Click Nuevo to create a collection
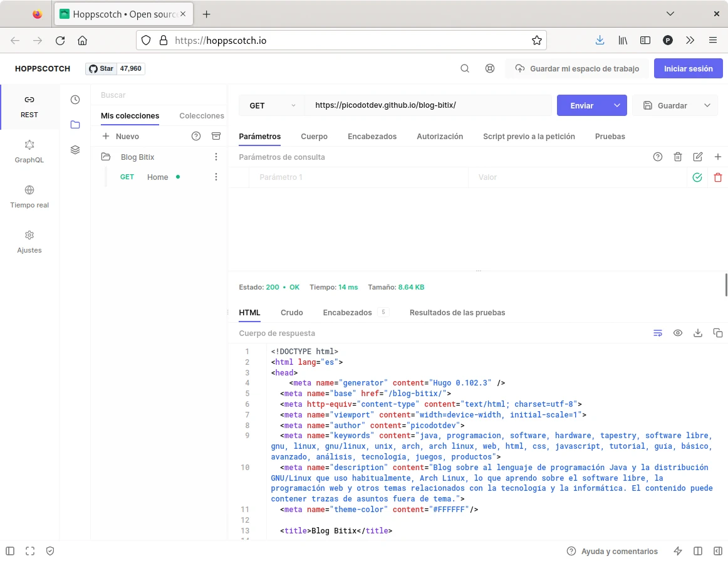This screenshot has width=728, height=561. pos(121,137)
